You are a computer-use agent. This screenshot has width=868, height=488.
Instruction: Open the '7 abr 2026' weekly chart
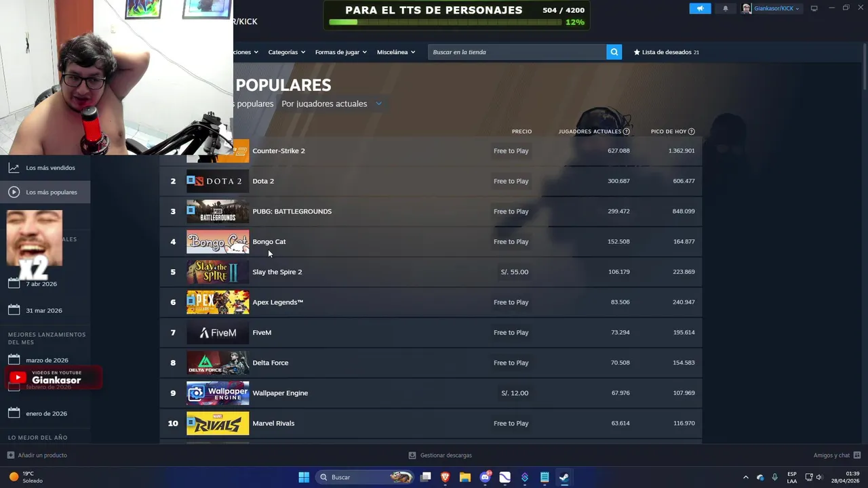tap(41, 284)
